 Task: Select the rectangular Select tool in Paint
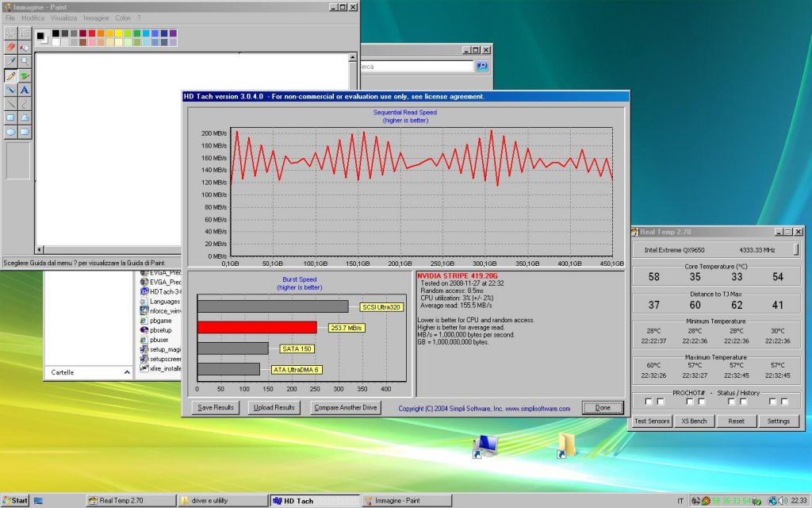(x=25, y=33)
